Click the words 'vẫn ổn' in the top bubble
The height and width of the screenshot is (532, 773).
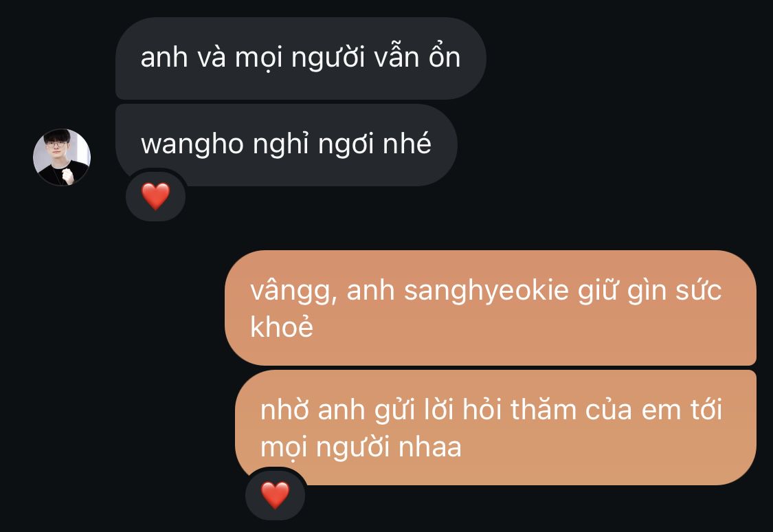point(417,56)
